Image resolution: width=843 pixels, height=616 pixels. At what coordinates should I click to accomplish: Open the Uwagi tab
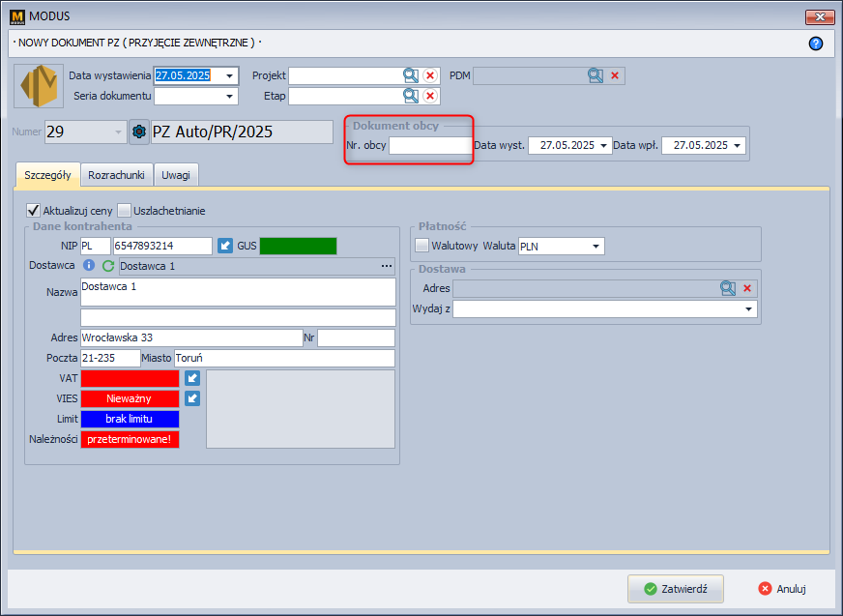(x=176, y=174)
